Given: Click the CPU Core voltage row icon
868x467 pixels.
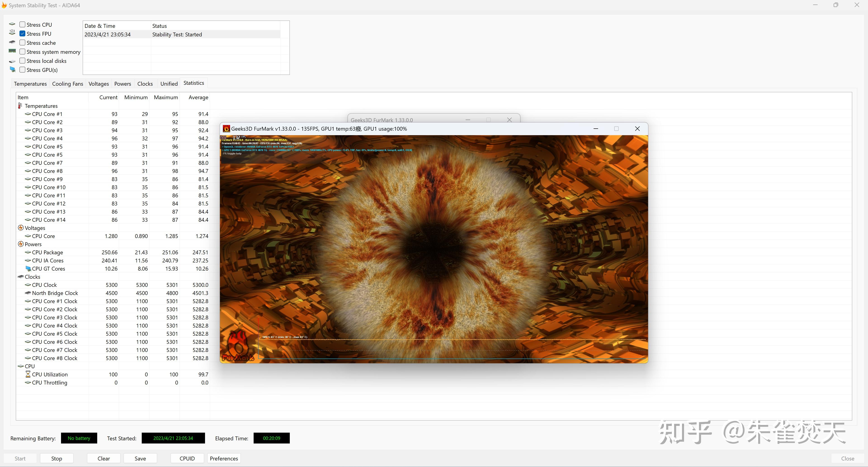Looking at the screenshot, I should pyautogui.click(x=28, y=236).
